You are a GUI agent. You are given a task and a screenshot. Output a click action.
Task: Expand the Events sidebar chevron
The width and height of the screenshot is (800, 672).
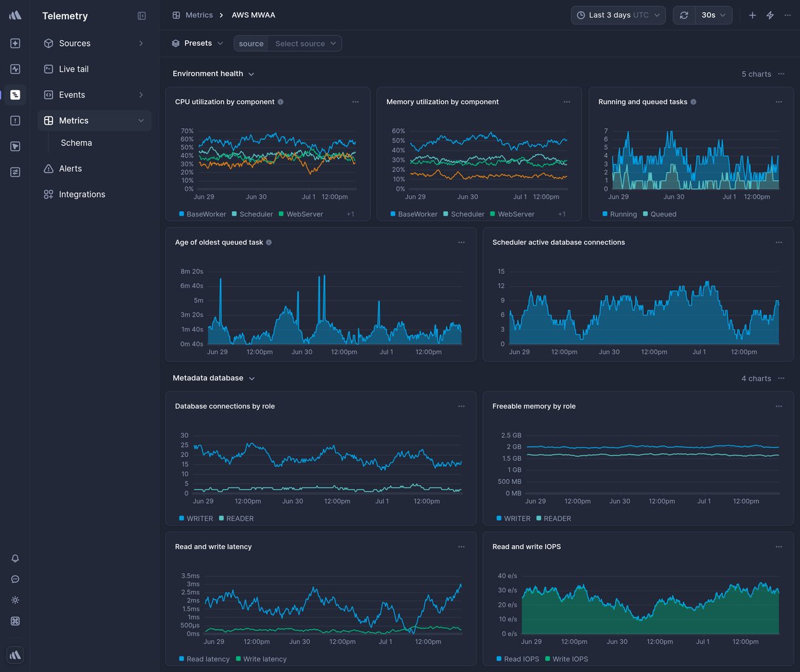point(141,95)
